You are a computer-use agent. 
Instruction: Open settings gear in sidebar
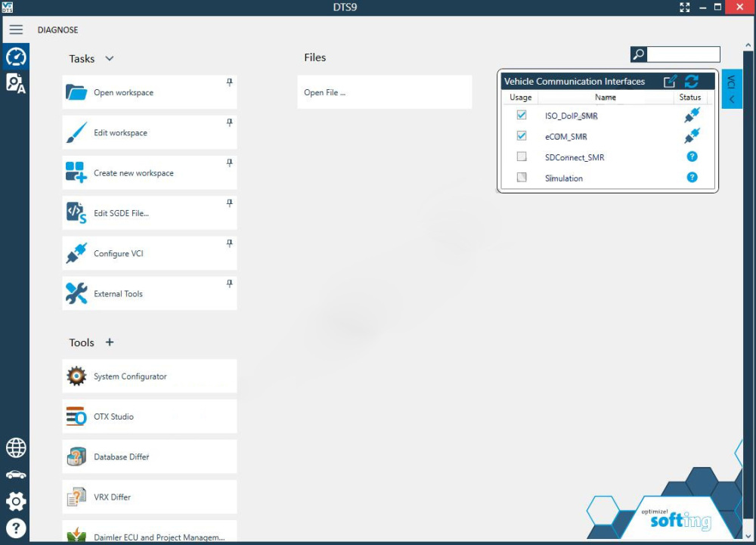[16, 502]
